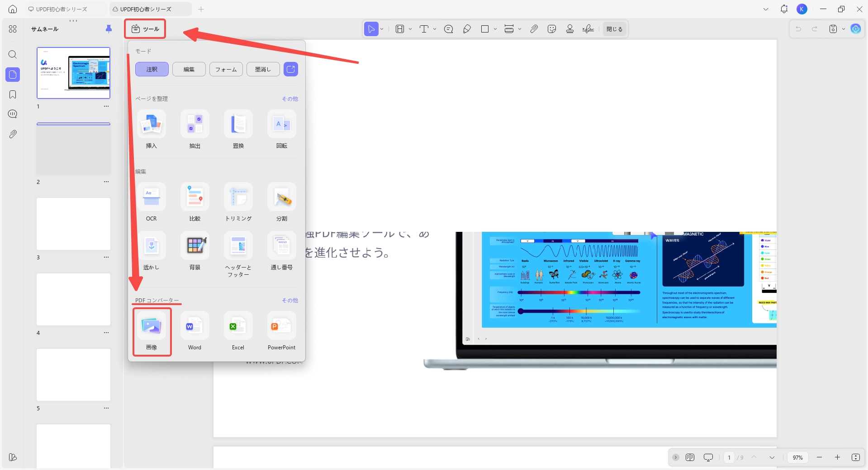Open bookmarks panel in left sidebar
The width and height of the screenshot is (868, 470).
pos(13,94)
